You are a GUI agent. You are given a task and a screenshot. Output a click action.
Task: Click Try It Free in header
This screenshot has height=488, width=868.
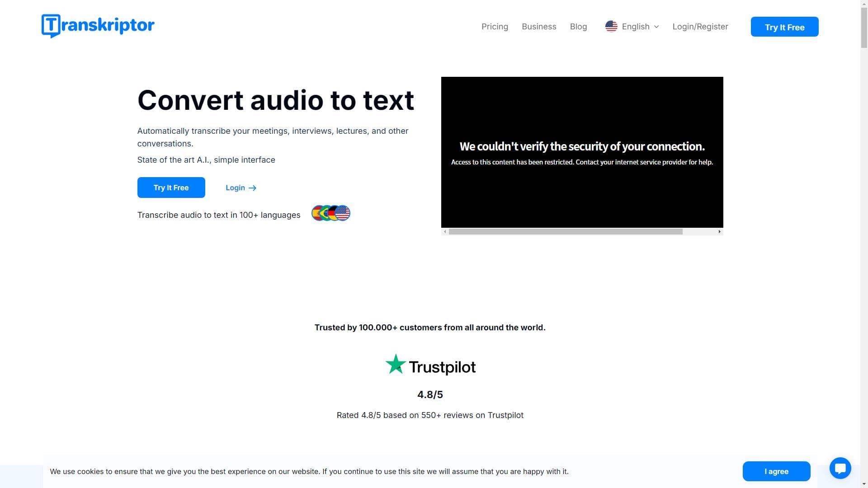click(x=784, y=27)
